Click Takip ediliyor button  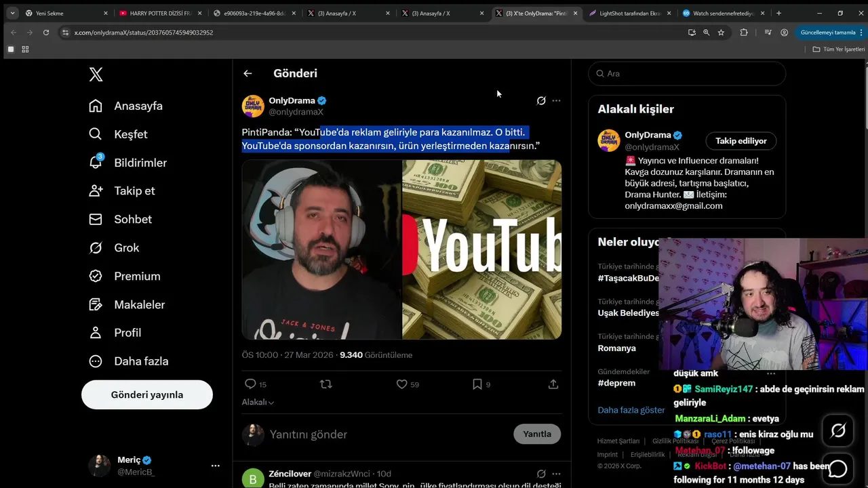coord(741,141)
